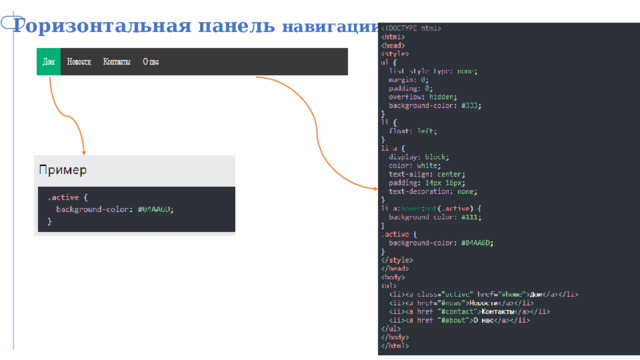Viewport: 640px width, 360px height.
Task: Go to the 'О нас' navigation item
Action: point(151,62)
